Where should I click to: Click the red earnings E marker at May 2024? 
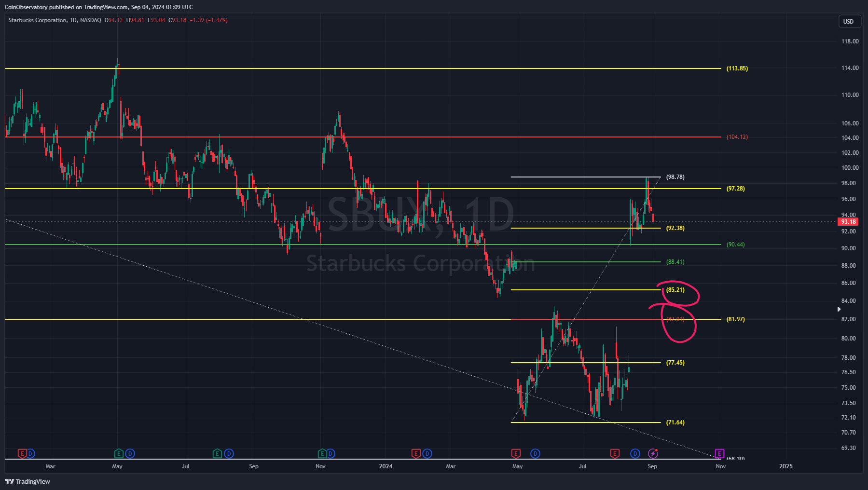coord(516,453)
